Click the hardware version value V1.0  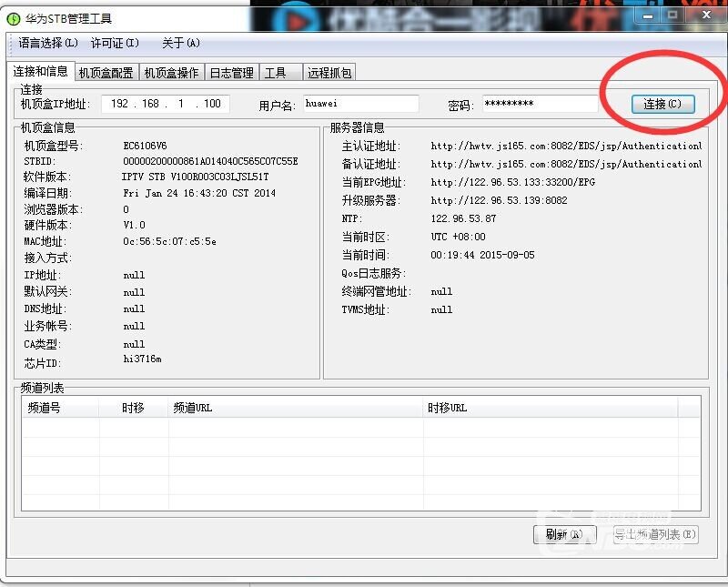tap(134, 225)
